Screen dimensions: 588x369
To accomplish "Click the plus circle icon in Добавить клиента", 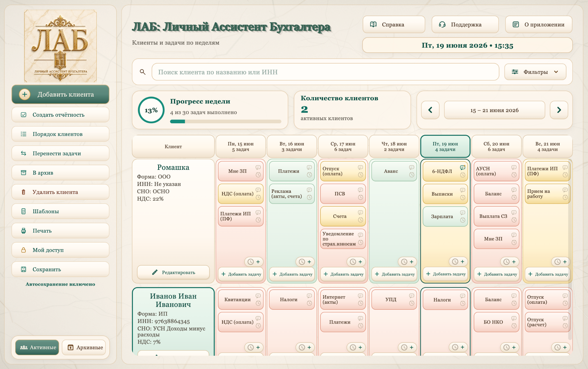I will coord(25,94).
